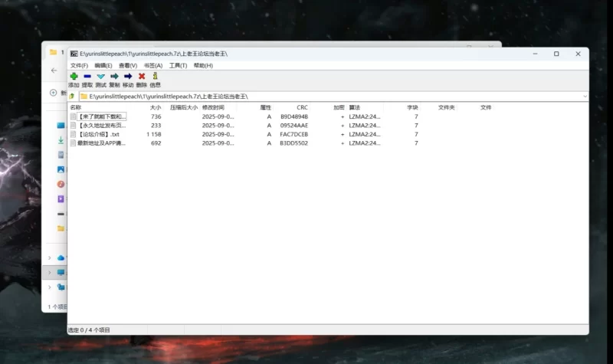Open the 查看(V) menu

click(x=128, y=65)
